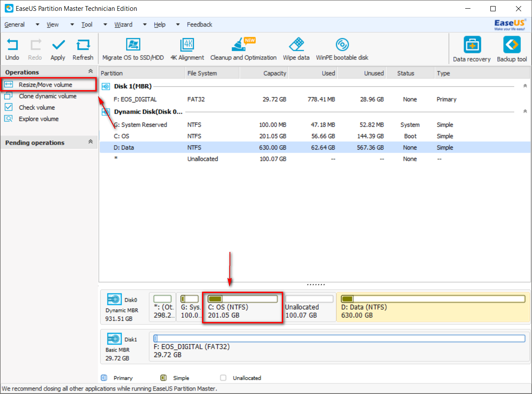The height and width of the screenshot is (394, 532).
Task: Open the Data recovery tool
Action: (x=472, y=46)
